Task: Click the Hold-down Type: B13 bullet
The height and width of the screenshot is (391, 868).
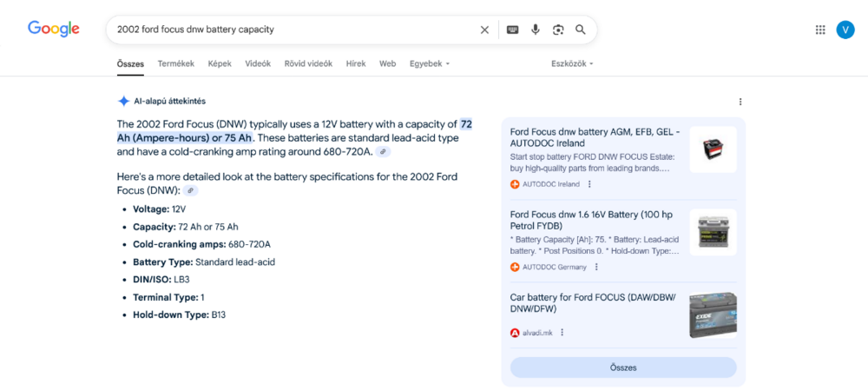Action: tap(180, 315)
